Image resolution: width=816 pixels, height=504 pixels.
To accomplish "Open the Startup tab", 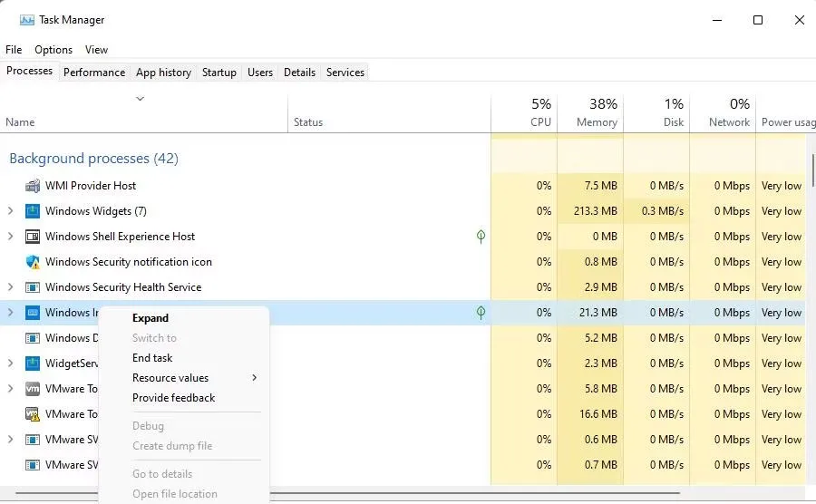I will click(x=219, y=73).
